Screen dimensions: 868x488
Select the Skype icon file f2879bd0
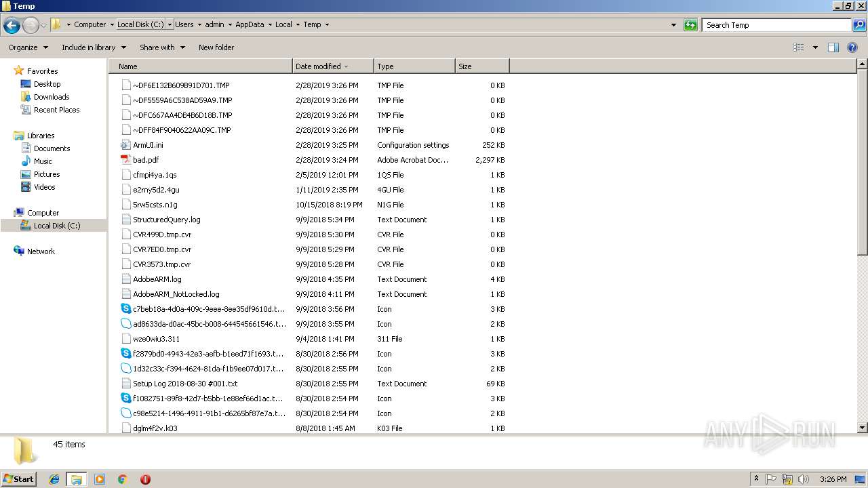click(125, 354)
